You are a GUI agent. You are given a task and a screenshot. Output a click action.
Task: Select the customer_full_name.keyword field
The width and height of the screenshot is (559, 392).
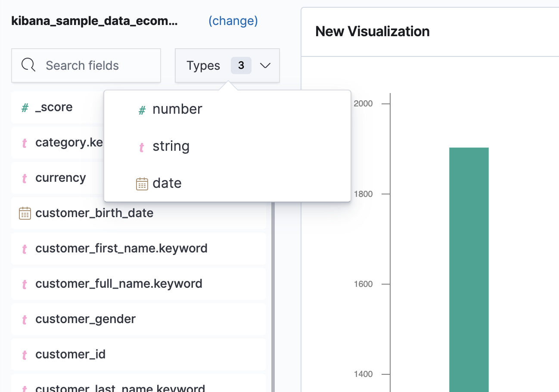(x=119, y=284)
